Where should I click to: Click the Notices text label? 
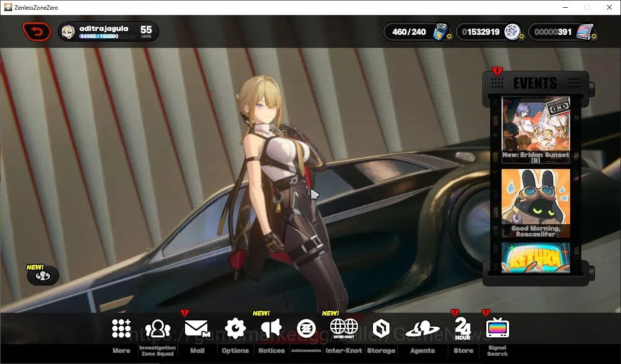[x=271, y=351]
